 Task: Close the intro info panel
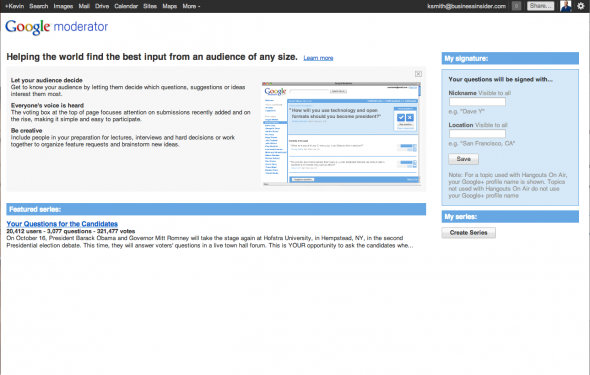point(418,74)
